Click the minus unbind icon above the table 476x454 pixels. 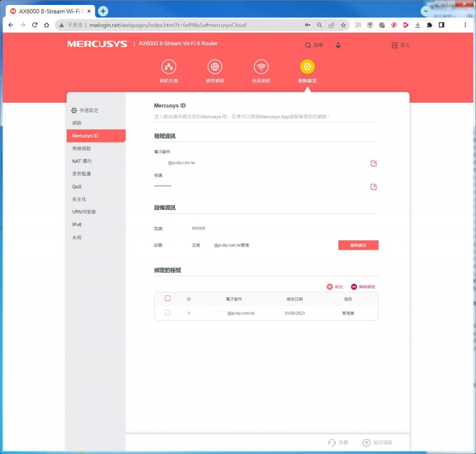[354, 287]
